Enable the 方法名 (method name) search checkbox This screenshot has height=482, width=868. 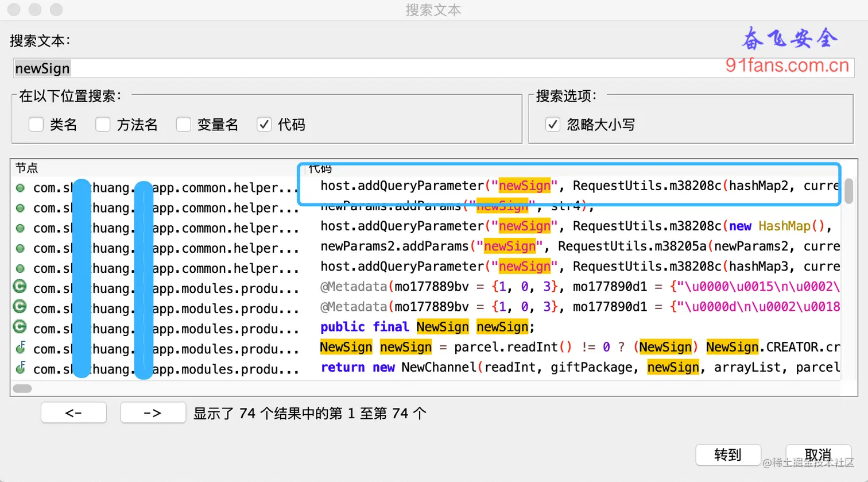pos(103,124)
